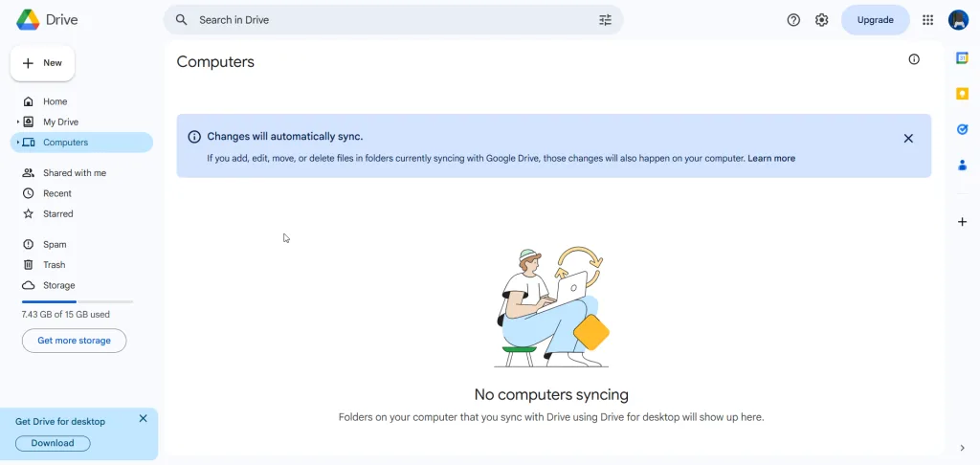Open the Google apps grid

pos(927,20)
